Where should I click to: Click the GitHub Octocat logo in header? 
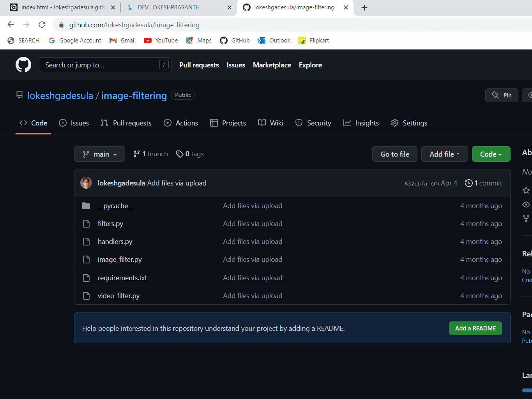point(23,65)
